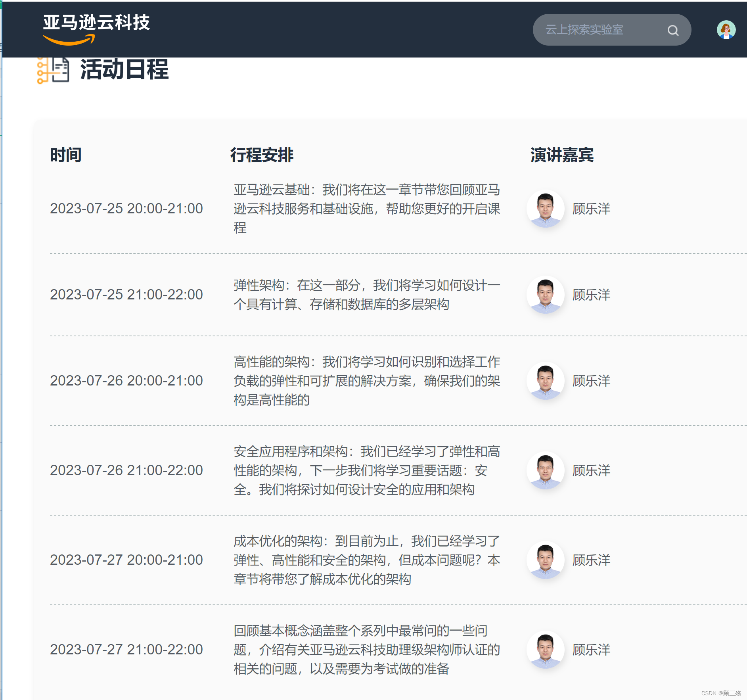Click the 行程安排 column header
Image resolution: width=747 pixels, height=700 pixels.
click(262, 155)
